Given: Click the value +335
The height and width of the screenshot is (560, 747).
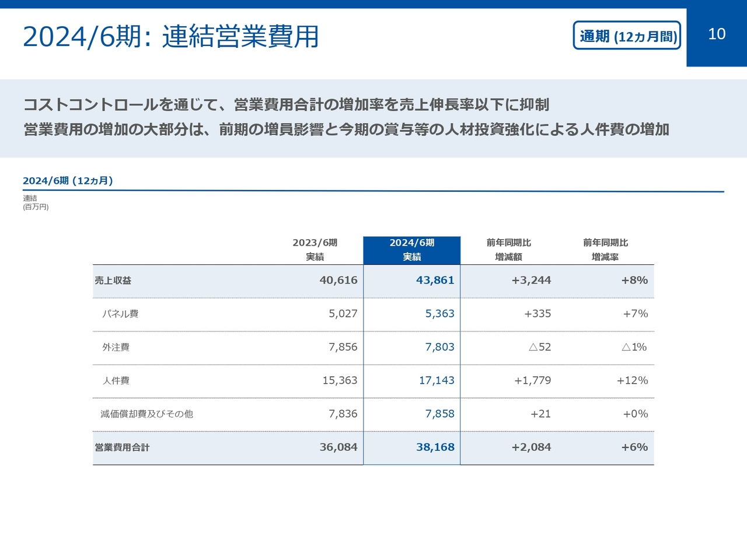Looking at the screenshot, I should (537, 314).
